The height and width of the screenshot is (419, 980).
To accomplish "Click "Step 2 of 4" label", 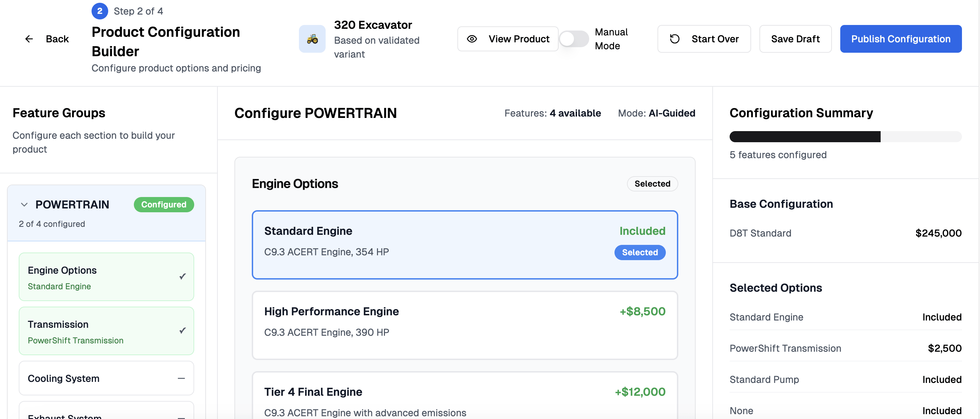I will [x=138, y=11].
